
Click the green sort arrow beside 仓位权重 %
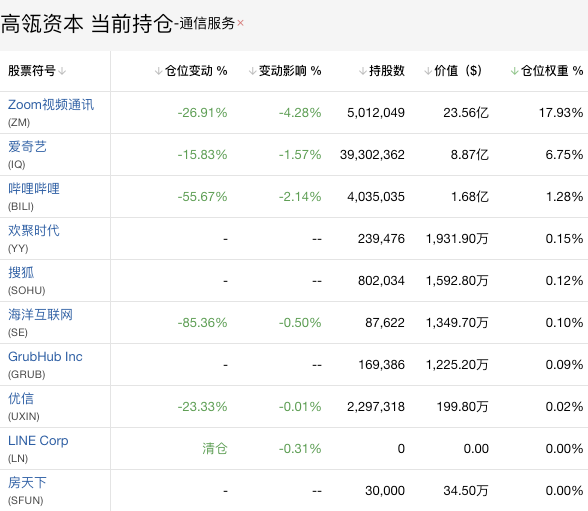tap(514, 70)
